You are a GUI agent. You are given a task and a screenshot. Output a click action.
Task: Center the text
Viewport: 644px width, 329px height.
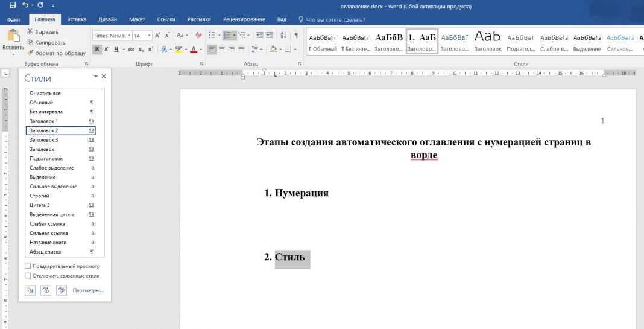coord(222,50)
